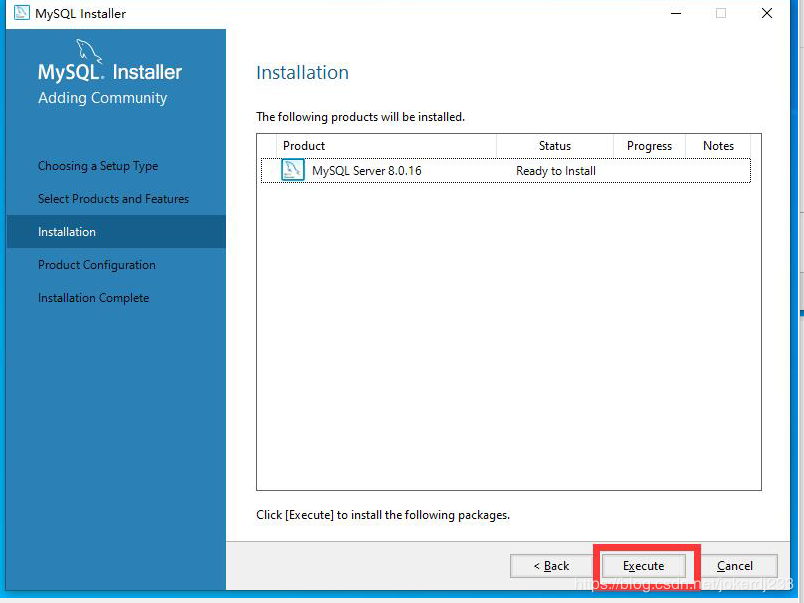Click the Ready to Install status cell
The width and height of the screenshot is (804, 603).
[x=555, y=171]
